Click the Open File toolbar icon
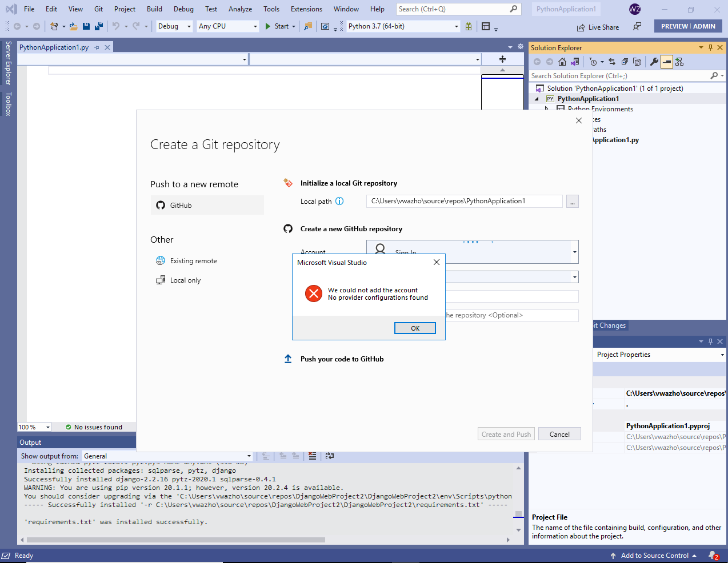This screenshot has width=728, height=563. point(73,26)
